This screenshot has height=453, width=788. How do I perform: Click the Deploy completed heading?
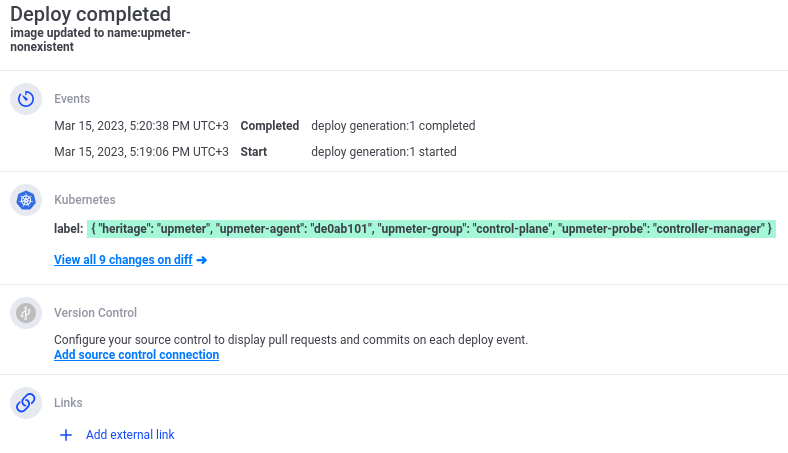pos(91,14)
